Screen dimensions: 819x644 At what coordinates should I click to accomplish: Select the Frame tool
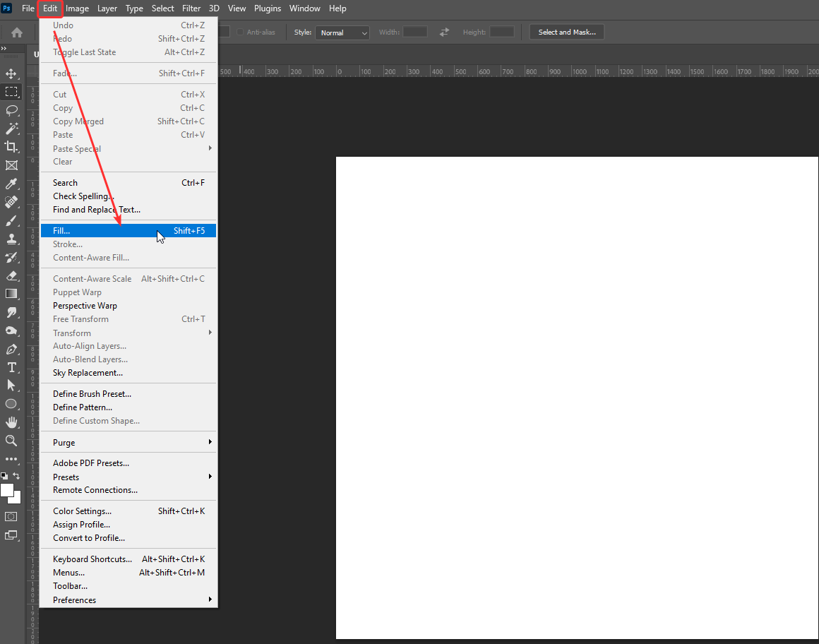tap(11, 165)
